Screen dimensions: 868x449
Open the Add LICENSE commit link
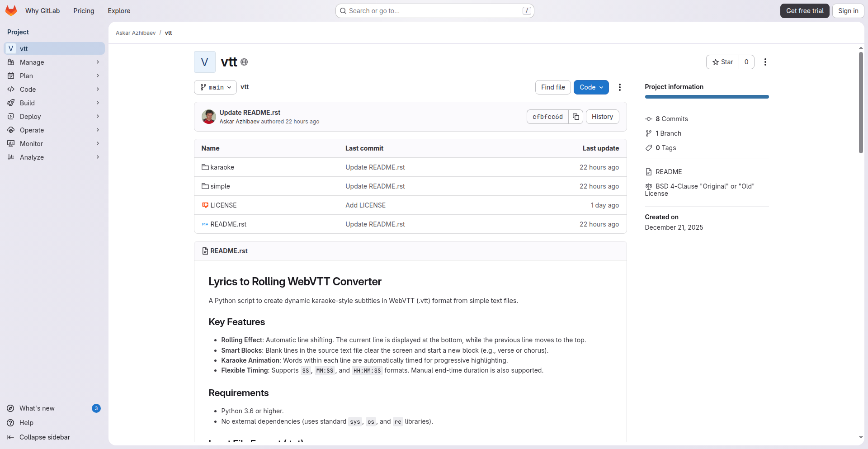[x=366, y=205]
